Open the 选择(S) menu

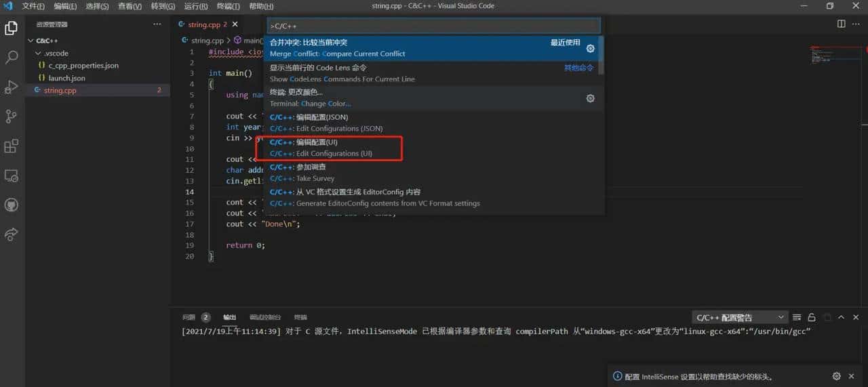[x=97, y=6]
